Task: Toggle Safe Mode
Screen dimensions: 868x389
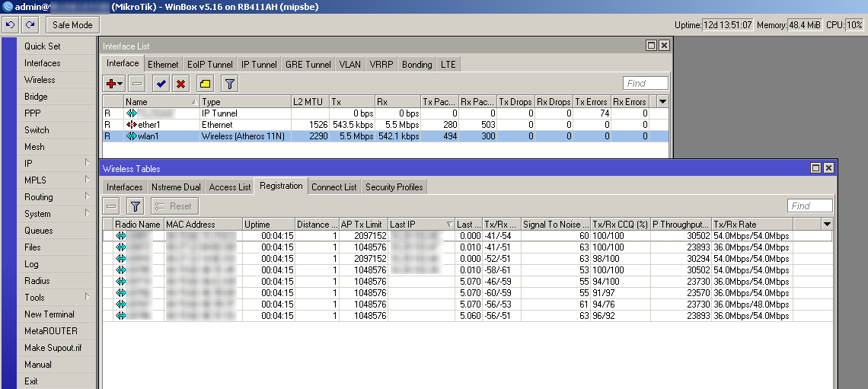Action: (72, 25)
